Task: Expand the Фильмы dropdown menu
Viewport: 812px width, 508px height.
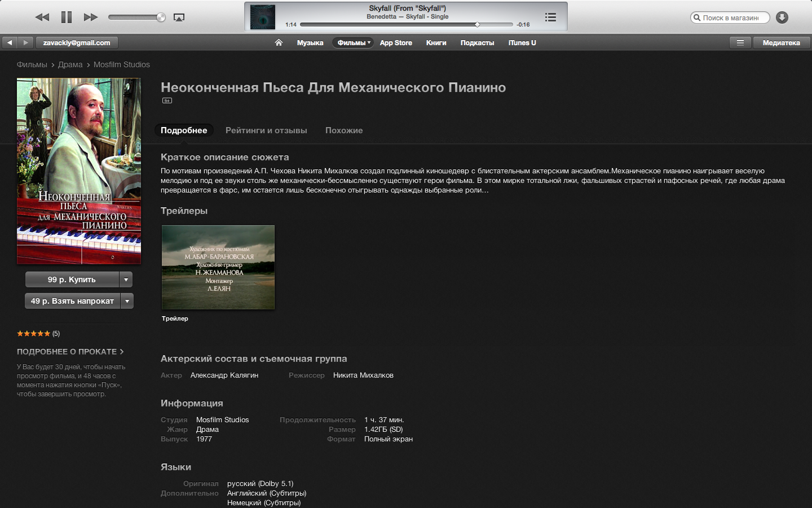Action: click(353, 43)
